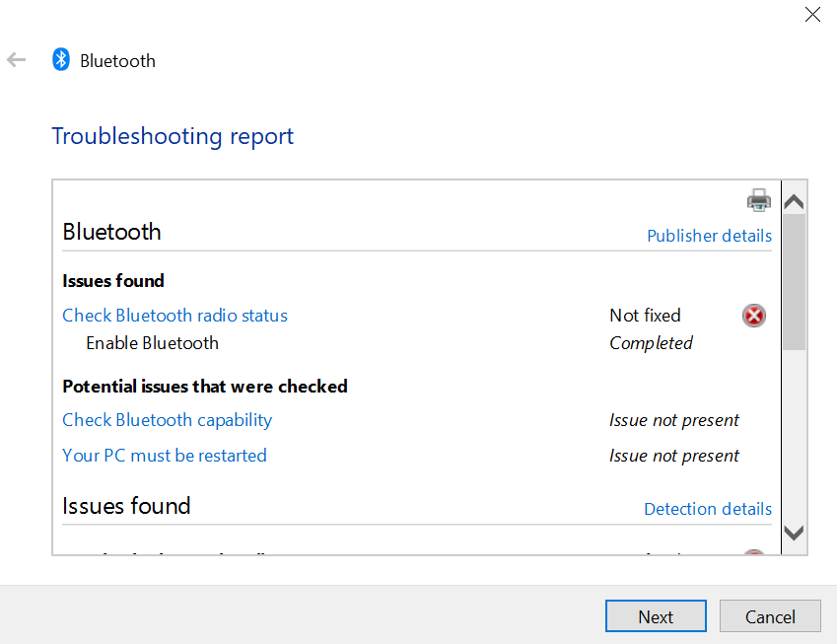This screenshot has height=644, width=837.
Task: Open Check Bluetooth capability link
Action: click(167, 420)
